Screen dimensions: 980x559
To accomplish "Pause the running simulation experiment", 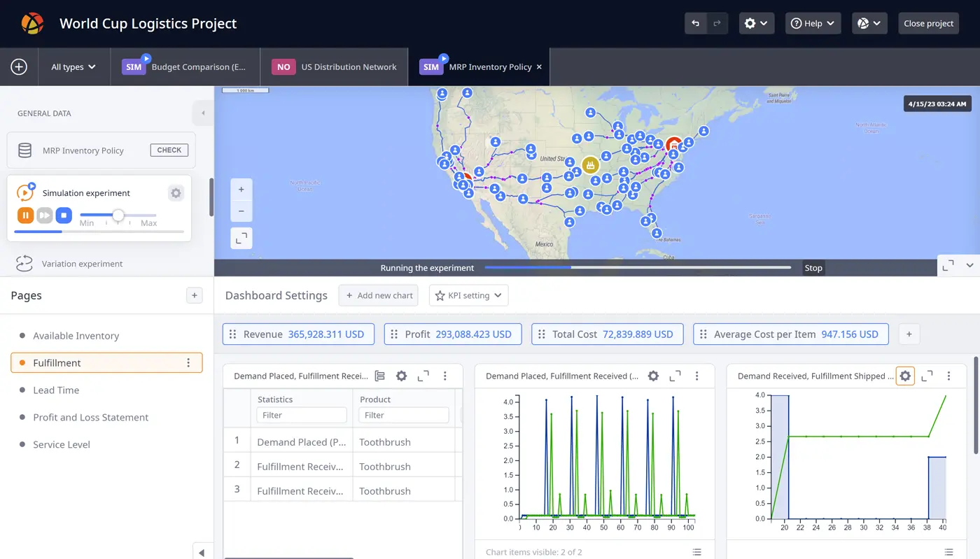I will pos(25,215).
